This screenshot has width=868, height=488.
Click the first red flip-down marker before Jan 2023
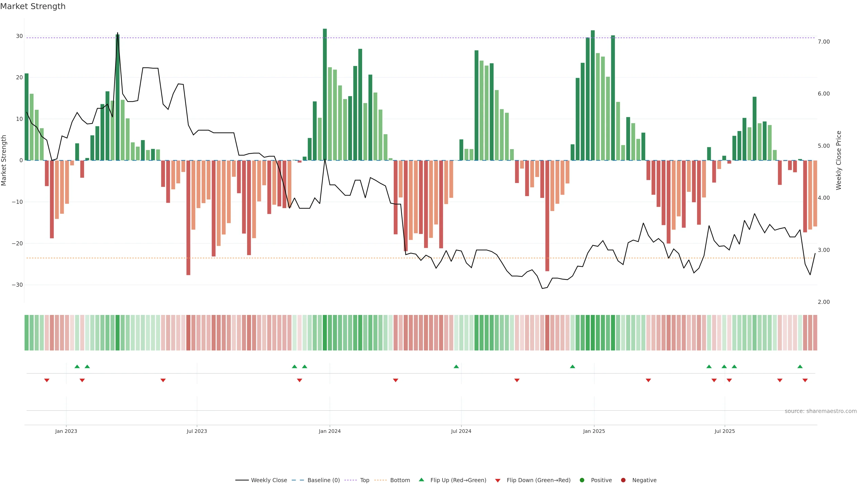click(47, 380)
